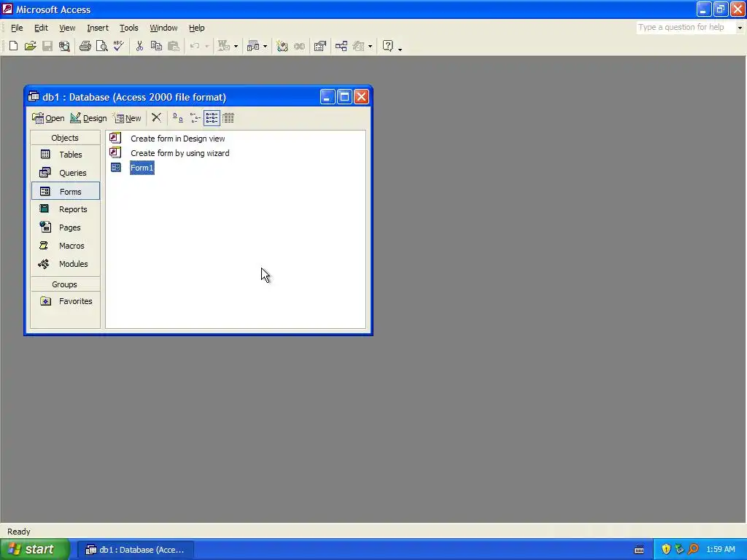
Task: Click the New Object AutoForm icon
Action: 359,46
